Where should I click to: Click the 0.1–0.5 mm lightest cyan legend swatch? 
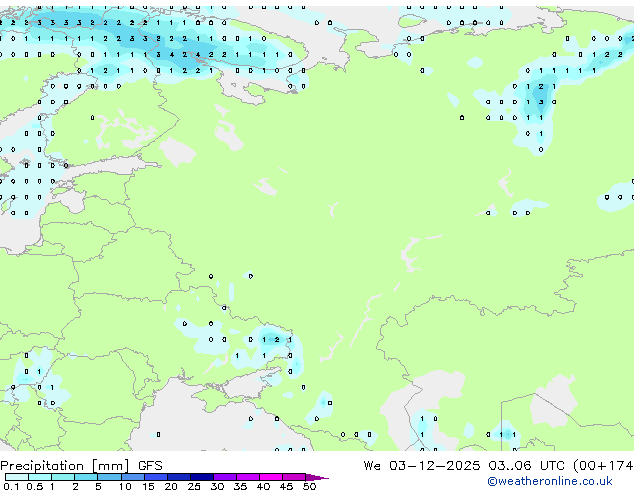pyautogui.click(x=17, y=477)
